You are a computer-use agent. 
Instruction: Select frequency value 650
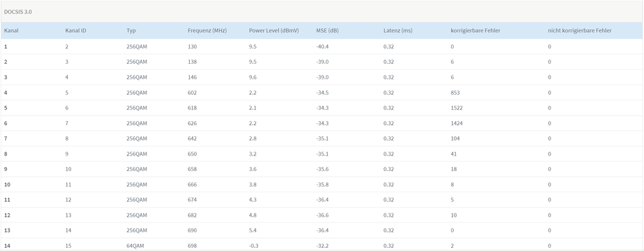coord(192,154)
